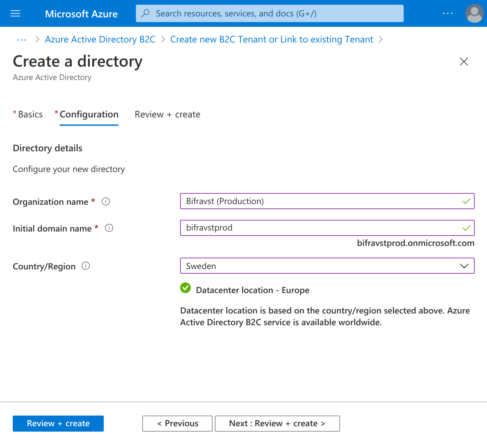
Task: Expand the collapsed breadcrumb ellipsis
Action: 21,39
